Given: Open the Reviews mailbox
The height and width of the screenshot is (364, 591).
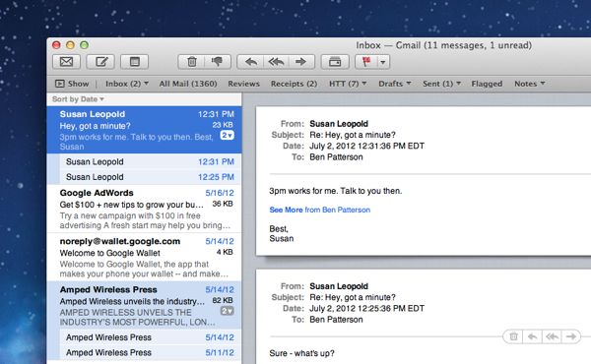Looking at the screenshot, I should pyautogui.click(x=243, y=84).
